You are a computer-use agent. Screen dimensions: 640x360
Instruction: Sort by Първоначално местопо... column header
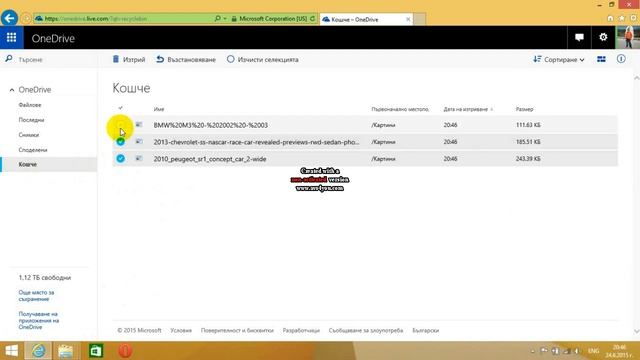tap(400, 109)
